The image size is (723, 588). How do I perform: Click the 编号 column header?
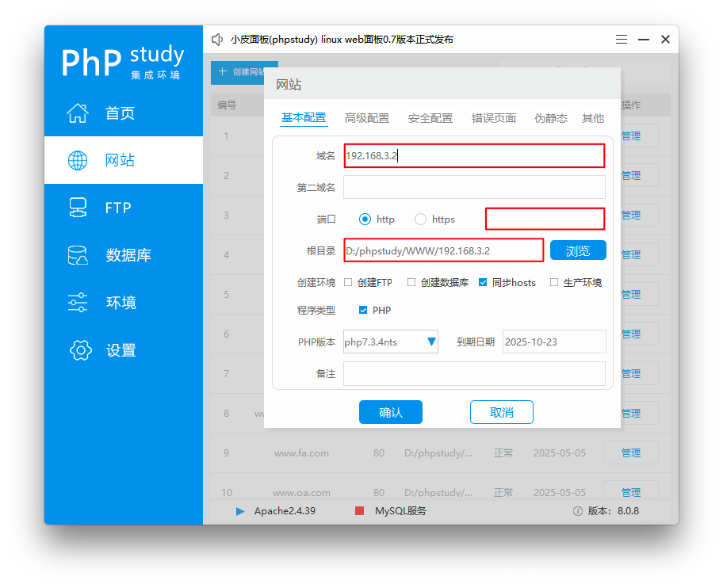point(227,105)
